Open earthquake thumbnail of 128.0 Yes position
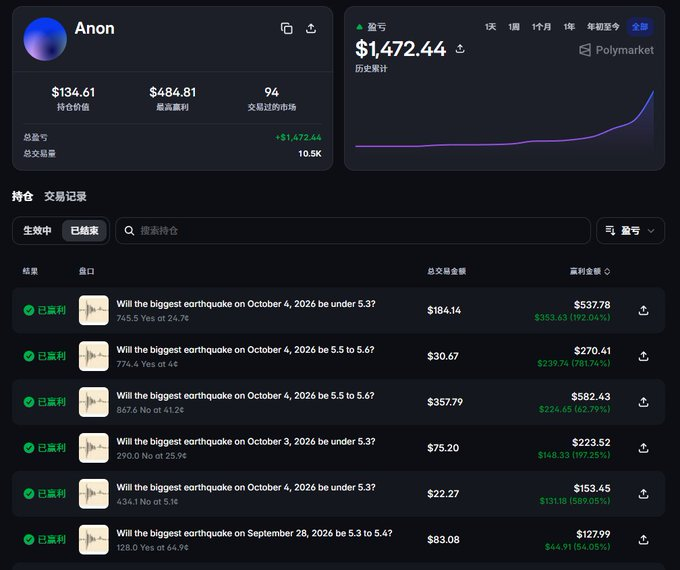The height and width of the screenshot is (570, 680). (x=94, y=540)
